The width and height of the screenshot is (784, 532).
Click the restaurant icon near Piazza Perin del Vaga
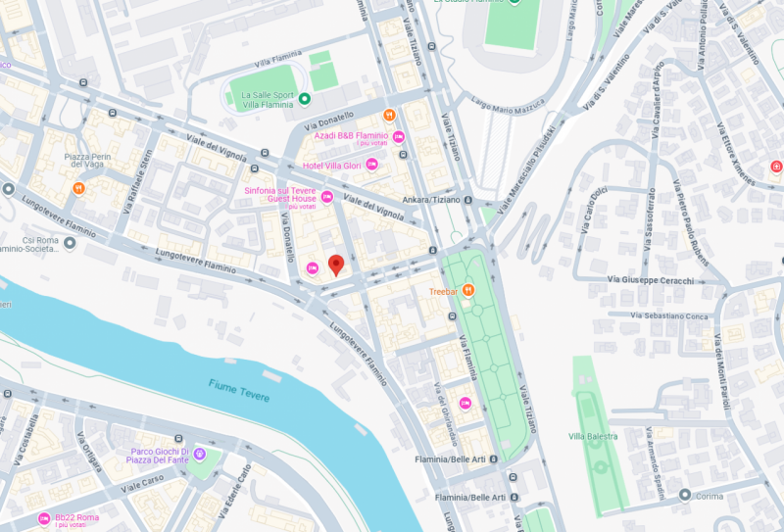(78, 188)
